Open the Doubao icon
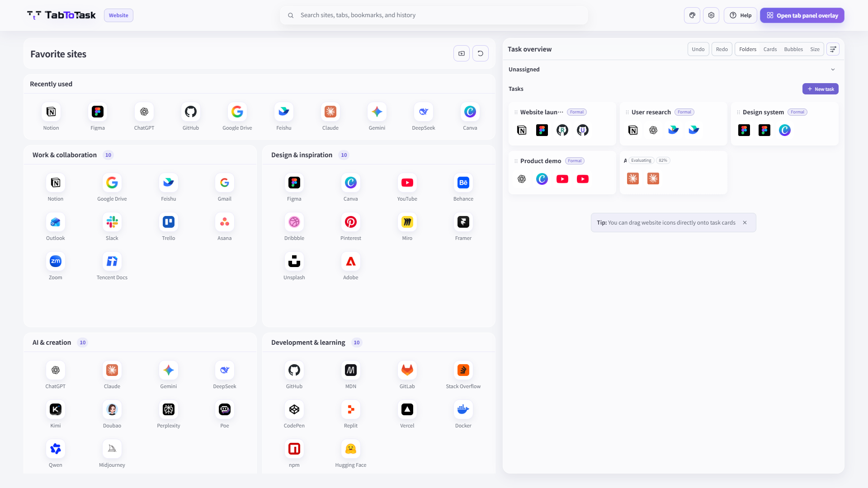This screenshot has width=868, height=488. tap(112, 409)
